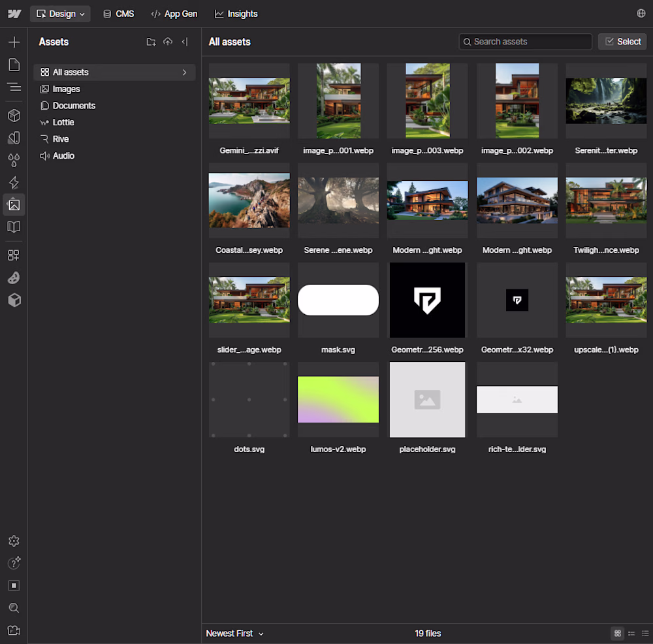Select the lumos-v2.webp gradient thumbnail

338,400
